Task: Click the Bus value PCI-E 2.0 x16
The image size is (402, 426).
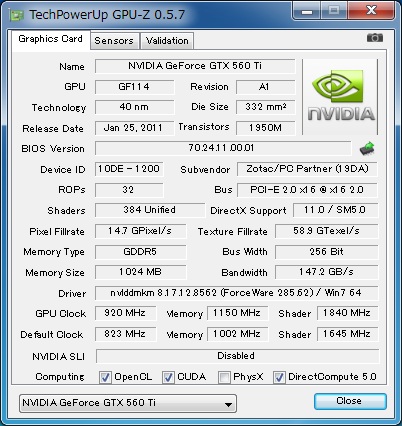Action: click(x=307, y=190)
